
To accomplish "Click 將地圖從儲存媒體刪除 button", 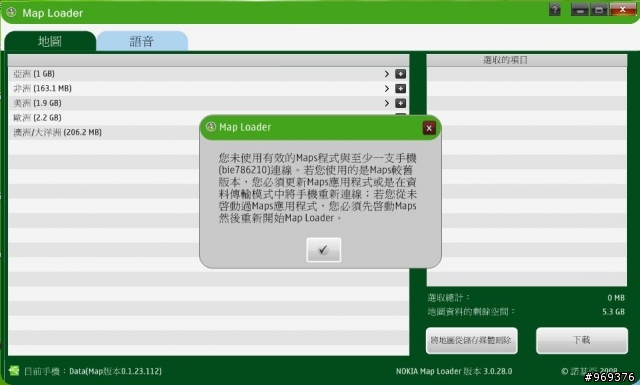I will [x=471, y=340].
